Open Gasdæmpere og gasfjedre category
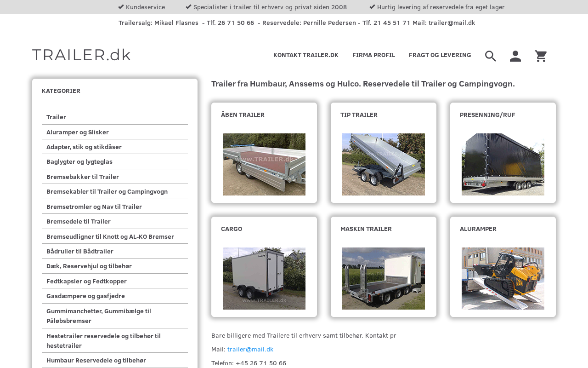This screenshot has height=368, width=588. click(x=115, y=296)
